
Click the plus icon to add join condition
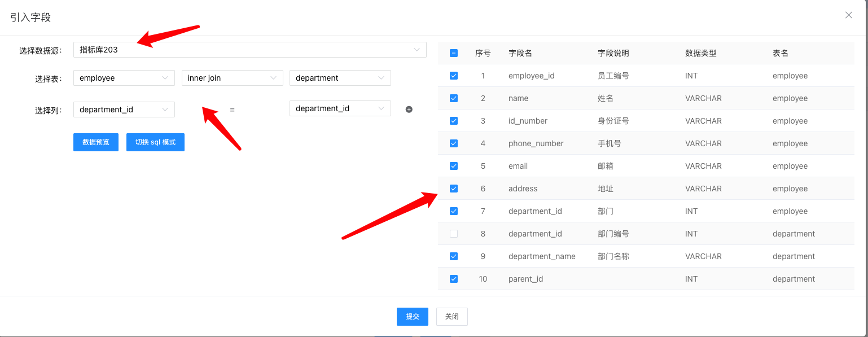coord(409,110)
